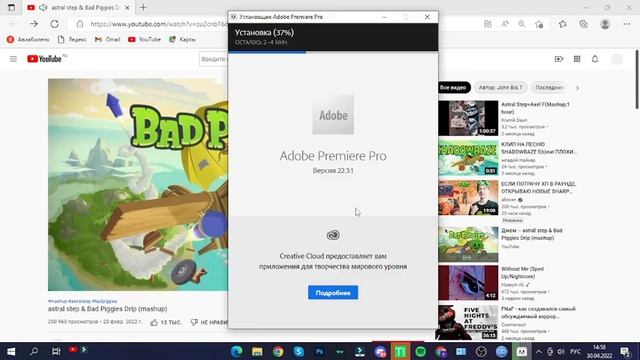
Task: Click the YouTube search field
Action: 213,59
